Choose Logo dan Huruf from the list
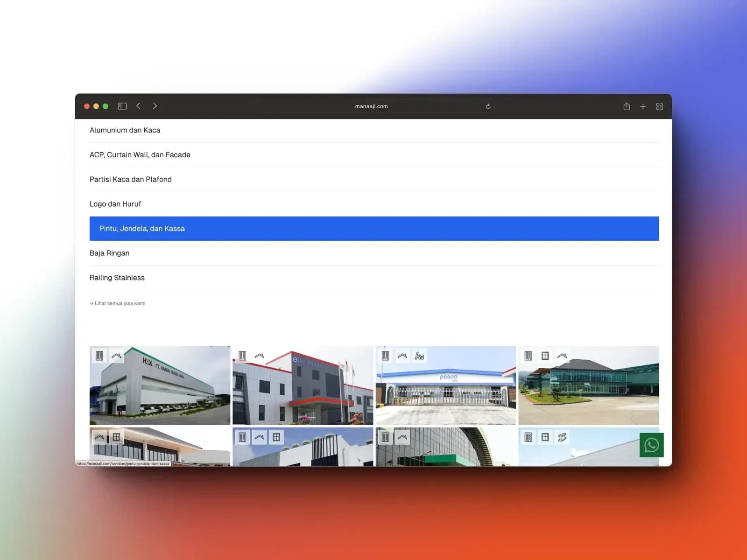Viewport: 747px width, 560px height. coord(115,204)
